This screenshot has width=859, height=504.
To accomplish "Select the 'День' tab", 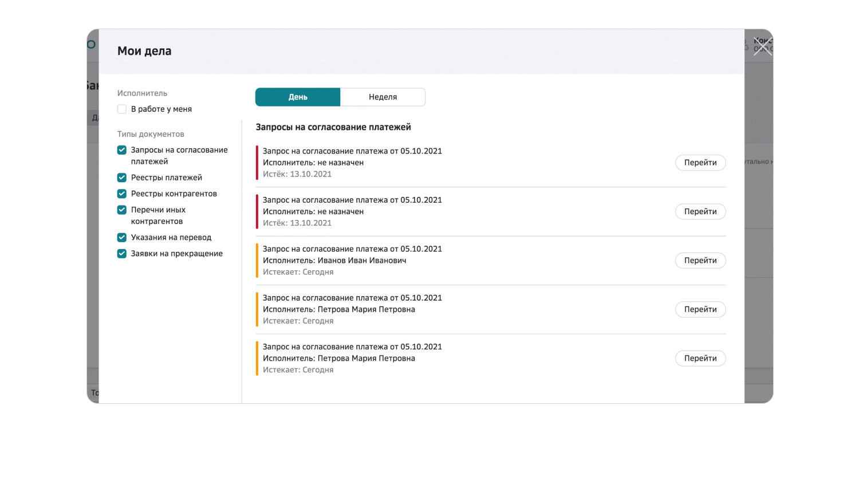I will click(x=298, y=97).
